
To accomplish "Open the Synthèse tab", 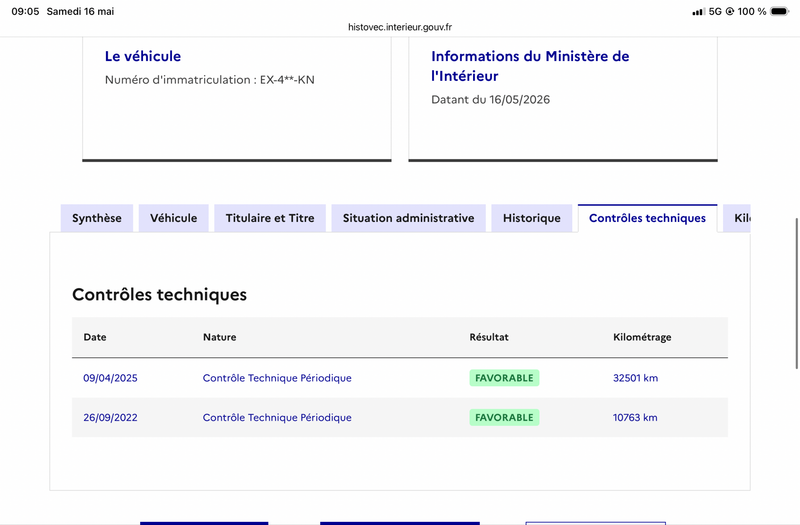I will (x=97, y=218).
